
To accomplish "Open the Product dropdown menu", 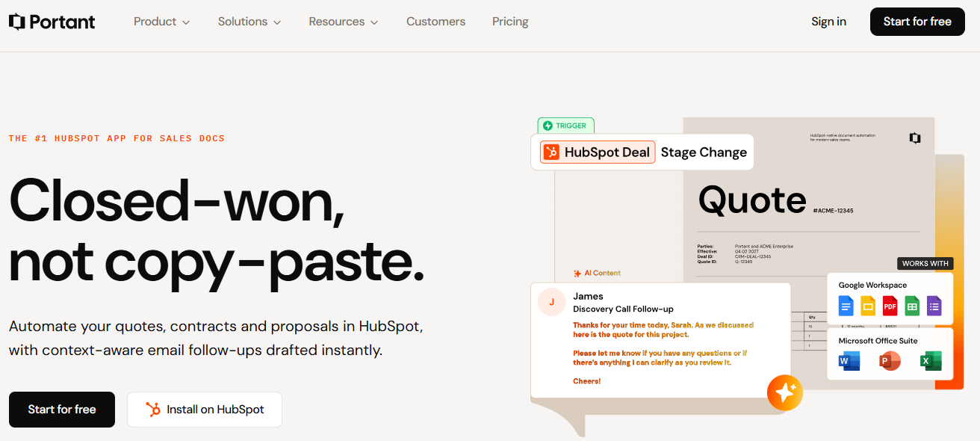I will (x=161, y=22).
